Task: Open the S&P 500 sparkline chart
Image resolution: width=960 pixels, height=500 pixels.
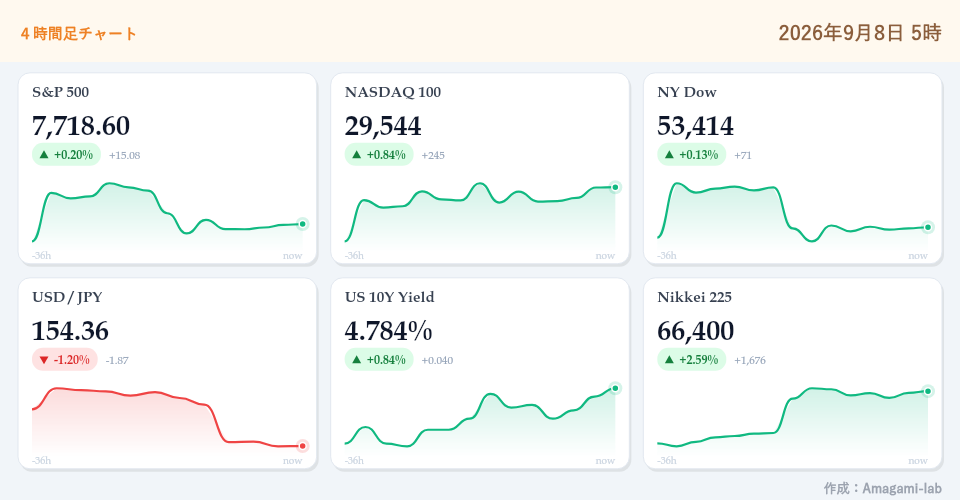Action: point(167,215)
